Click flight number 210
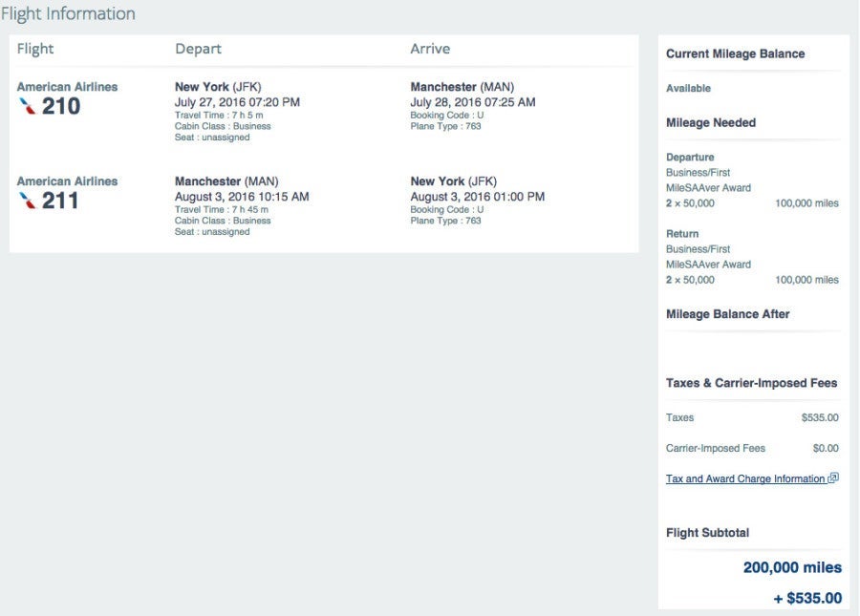Image resolution: width=860 pixels, height=616 pixels. tap(61, 106)
